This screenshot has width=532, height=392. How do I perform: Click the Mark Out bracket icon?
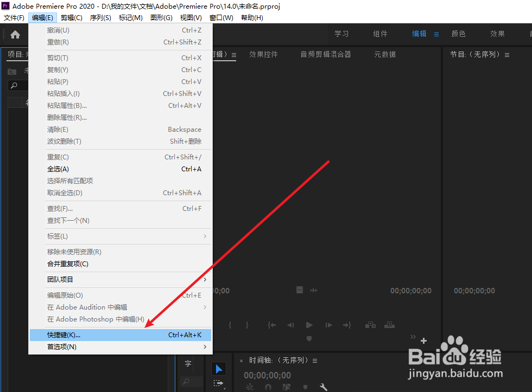[x=247, y=325]
